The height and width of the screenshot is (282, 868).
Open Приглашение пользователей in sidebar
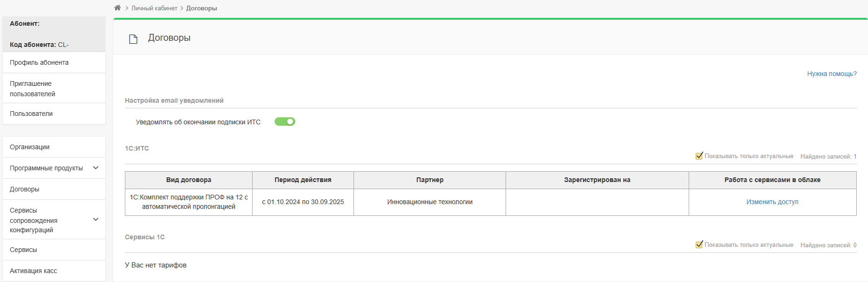point(54,88)
